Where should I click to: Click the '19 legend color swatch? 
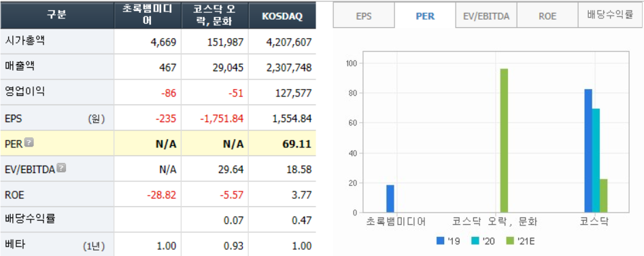pos(440,241)
